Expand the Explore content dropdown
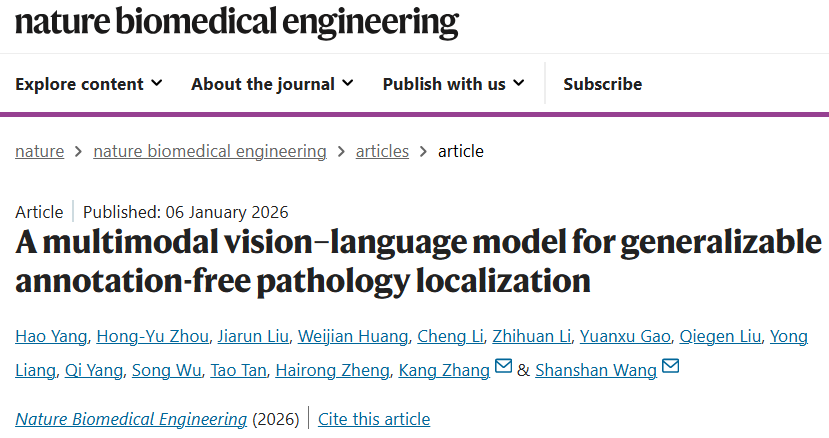Screen dimensions: 829x438 89,84
